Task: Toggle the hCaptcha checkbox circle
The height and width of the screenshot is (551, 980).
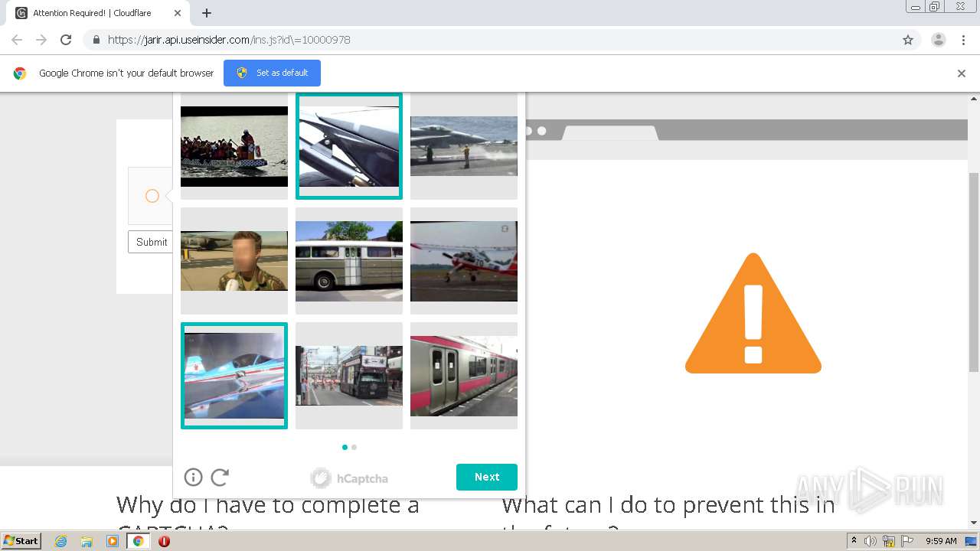Action: [152, 196]
